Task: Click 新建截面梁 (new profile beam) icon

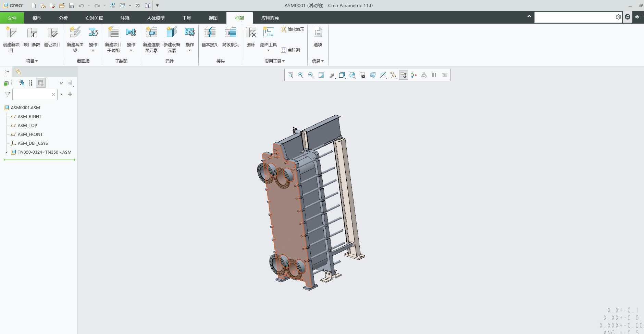Action: 75,33
